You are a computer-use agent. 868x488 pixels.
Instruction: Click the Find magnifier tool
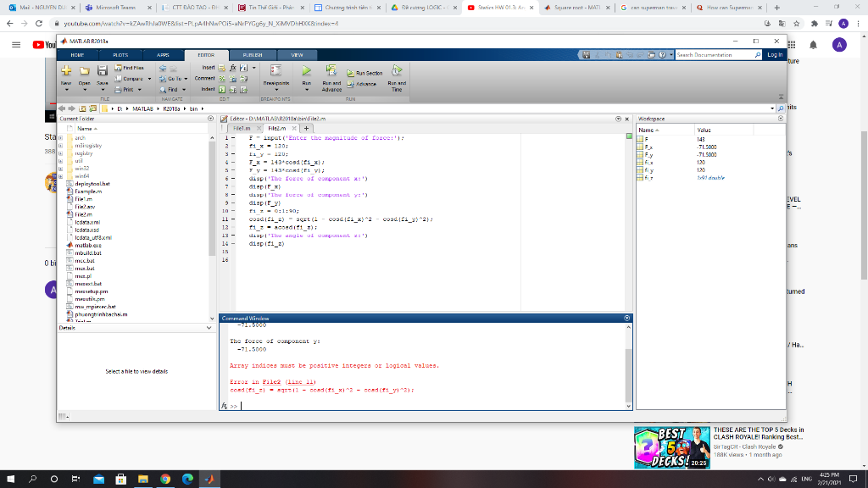(x=169, y=90)
